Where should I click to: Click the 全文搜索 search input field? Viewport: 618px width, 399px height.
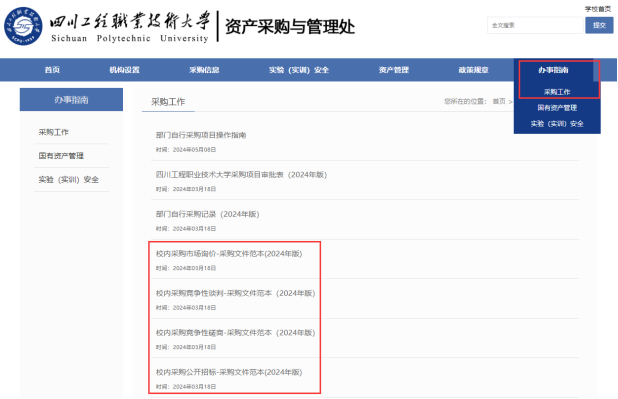535,25
